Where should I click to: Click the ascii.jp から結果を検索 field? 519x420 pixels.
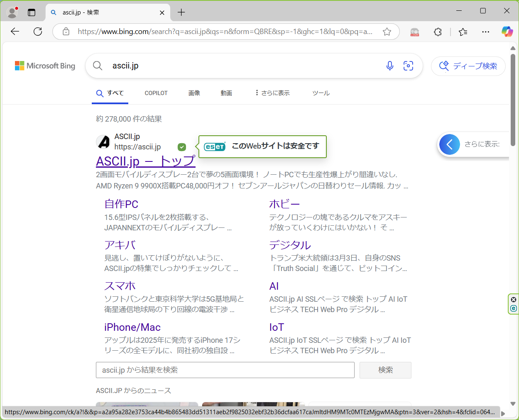pos(225,370)
